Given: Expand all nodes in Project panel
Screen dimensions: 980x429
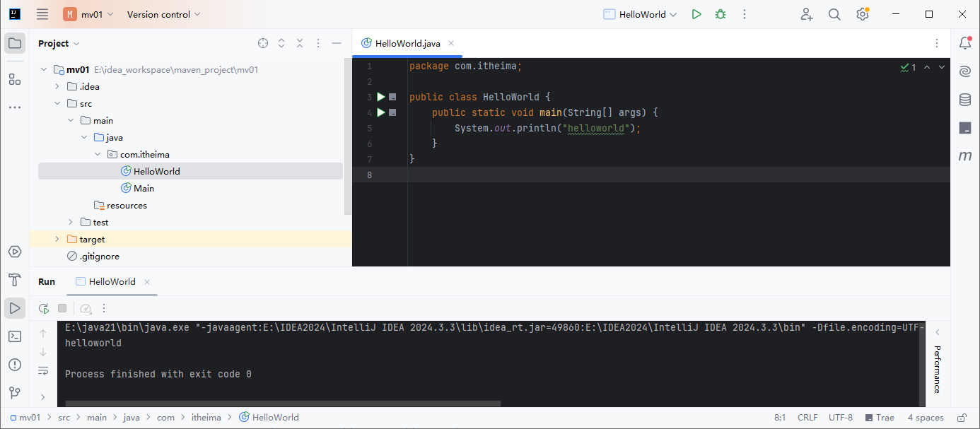Looking at the screenshot, I should point(281,43).
